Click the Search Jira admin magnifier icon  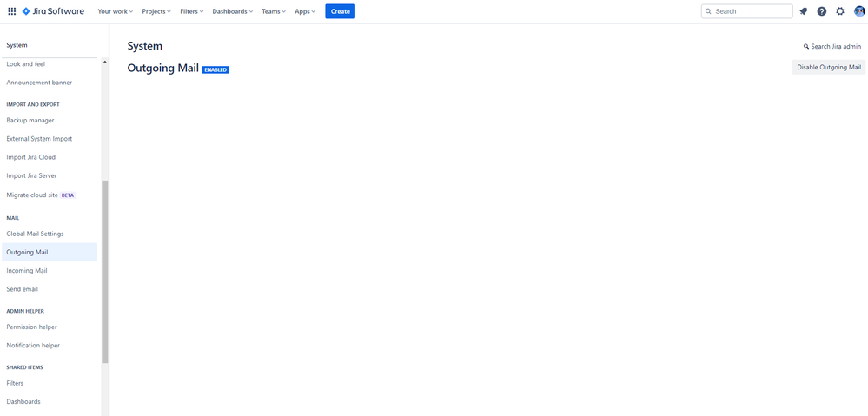click(x=806, y=47)
